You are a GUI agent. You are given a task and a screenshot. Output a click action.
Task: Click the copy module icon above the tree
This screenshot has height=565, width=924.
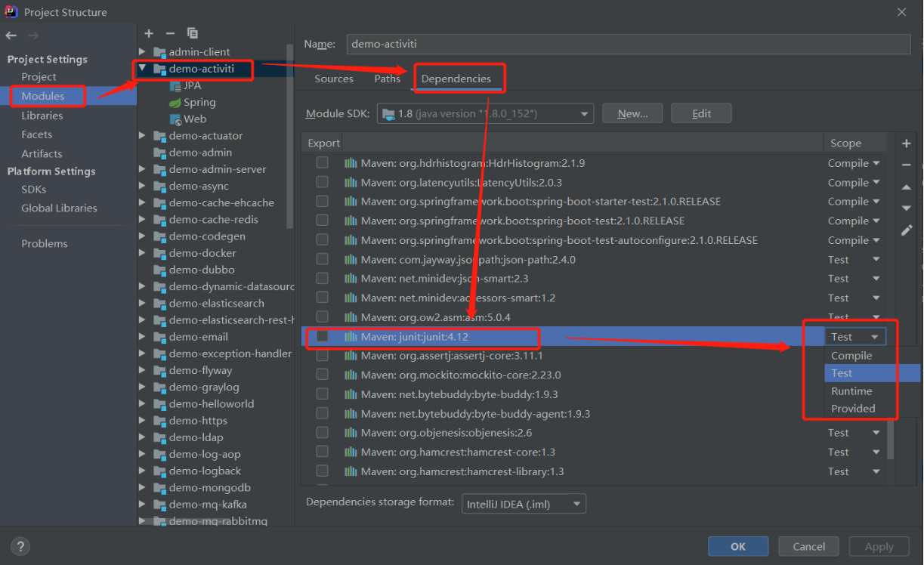coord(190,33)
